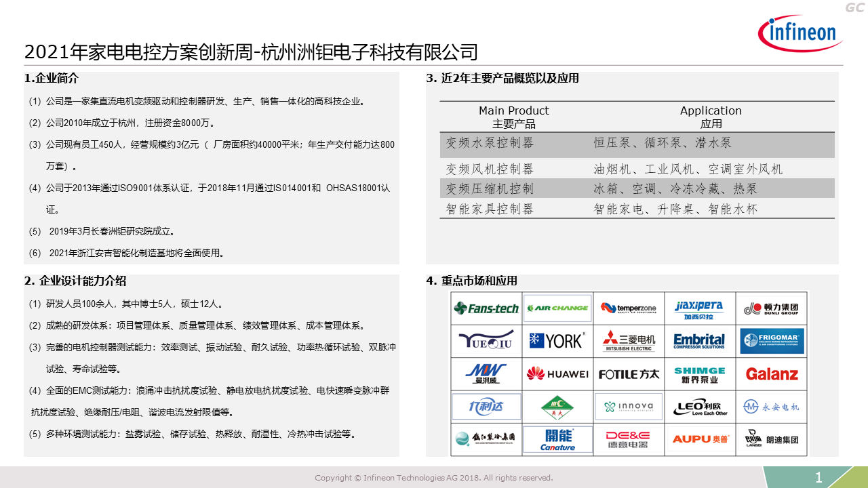Click the 亿利达 logo
The image size is (868, 488).
click(x=487, y=407)
